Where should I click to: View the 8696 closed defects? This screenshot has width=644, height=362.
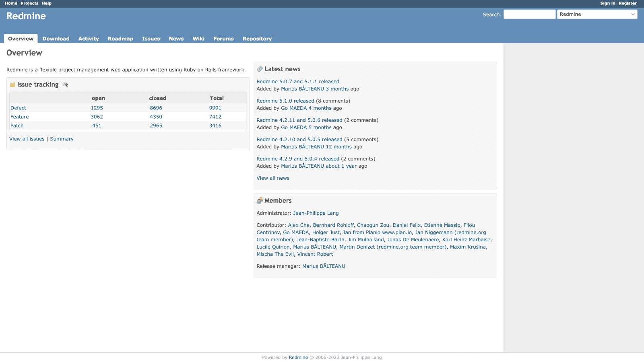156,108
